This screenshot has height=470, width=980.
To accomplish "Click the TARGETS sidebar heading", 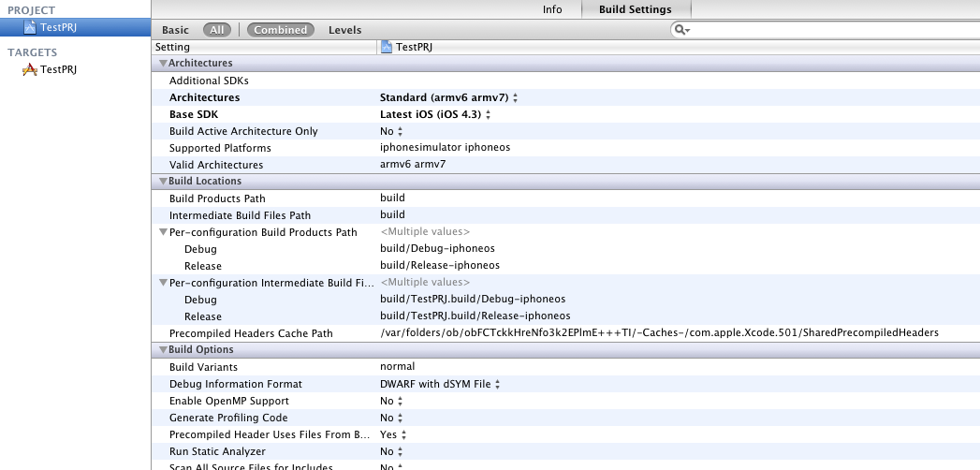I will tap(32, 52).
